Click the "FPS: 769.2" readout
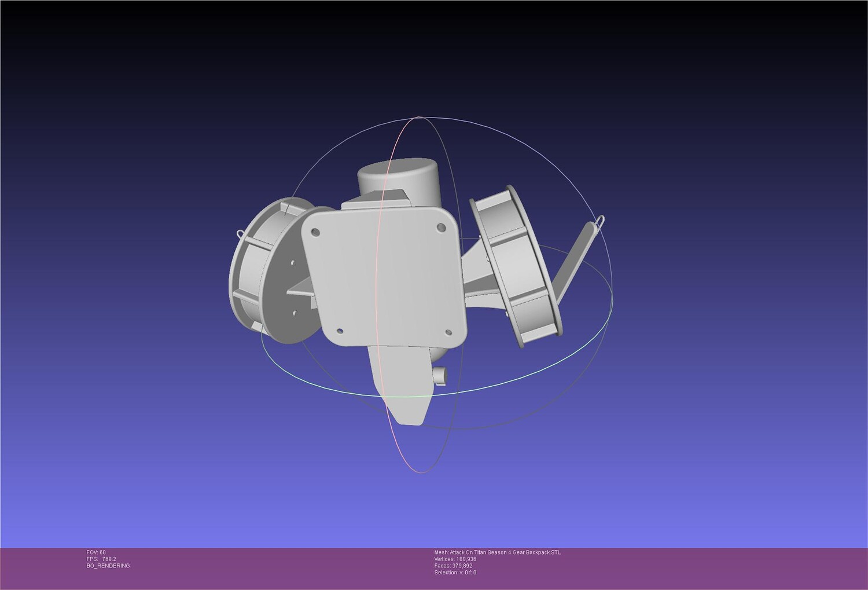Image resolution: width=868 pixels, height=590 pixels. point(101,559)
